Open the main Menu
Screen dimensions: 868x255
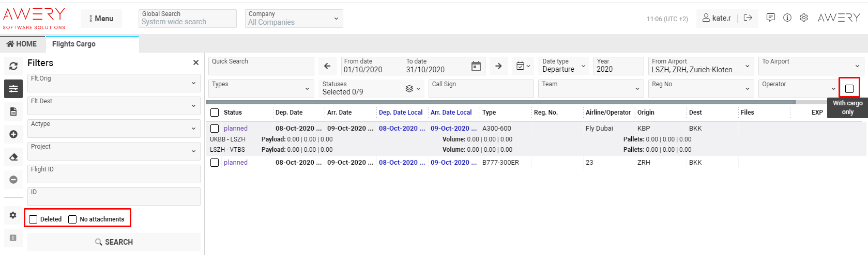[101, 19]
